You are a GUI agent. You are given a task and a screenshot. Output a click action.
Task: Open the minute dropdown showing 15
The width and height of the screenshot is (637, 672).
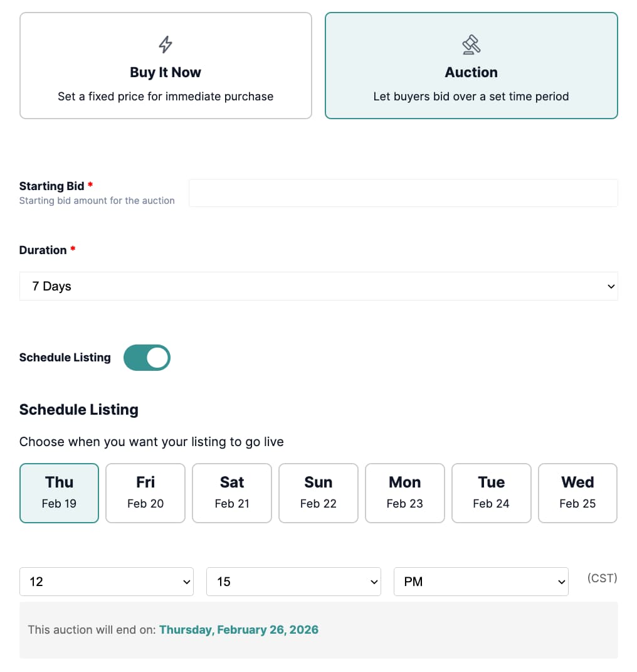pyautogui.click(x=293, y=581)
